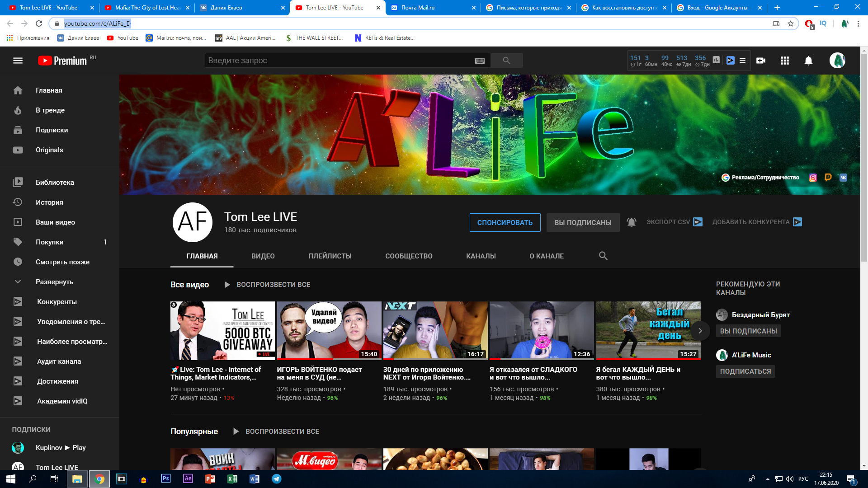Open Instagram link on channel banner
This screenshot has height=488, width=868.
[813, 178]
